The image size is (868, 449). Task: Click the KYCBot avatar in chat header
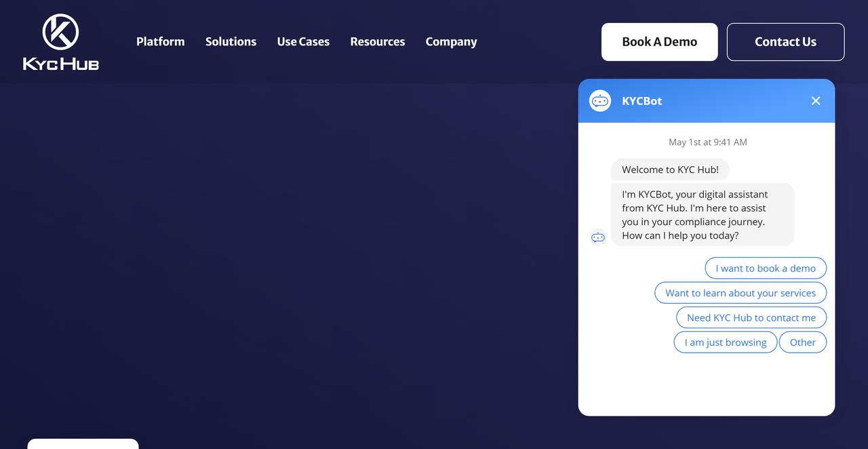click(599, 101)
